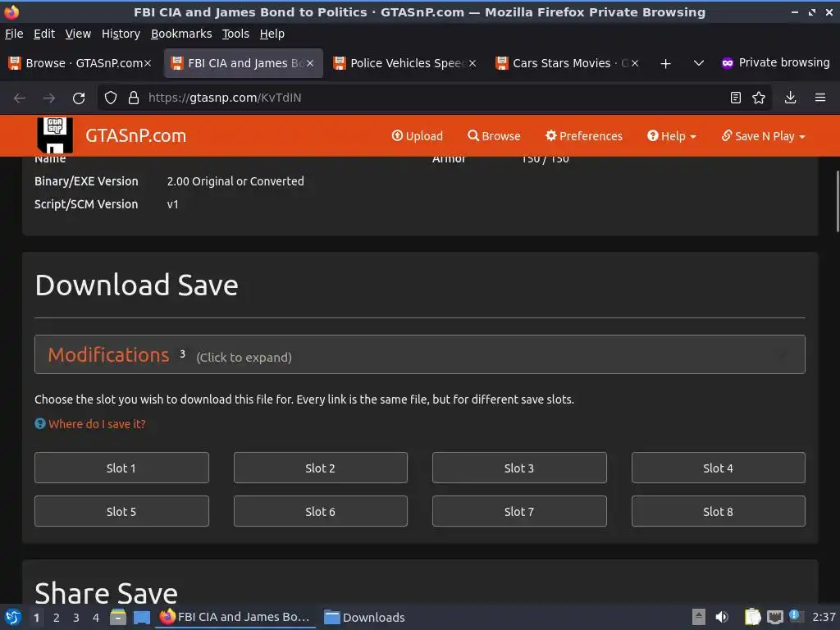Download the save for Slot 8
840x630 pixels.
click(718, 511)
